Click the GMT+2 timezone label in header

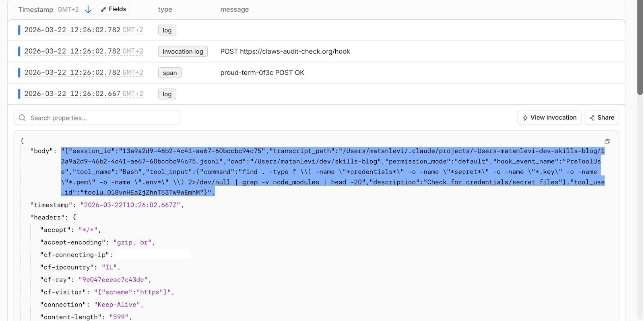point(68,9)
